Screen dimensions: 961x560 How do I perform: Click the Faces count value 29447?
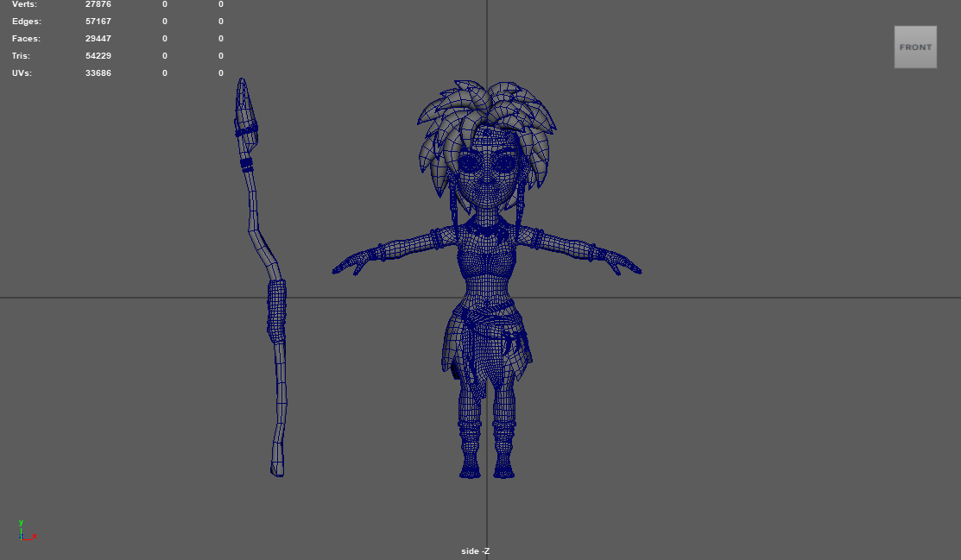pyautogui.click(x=98, y=39)
